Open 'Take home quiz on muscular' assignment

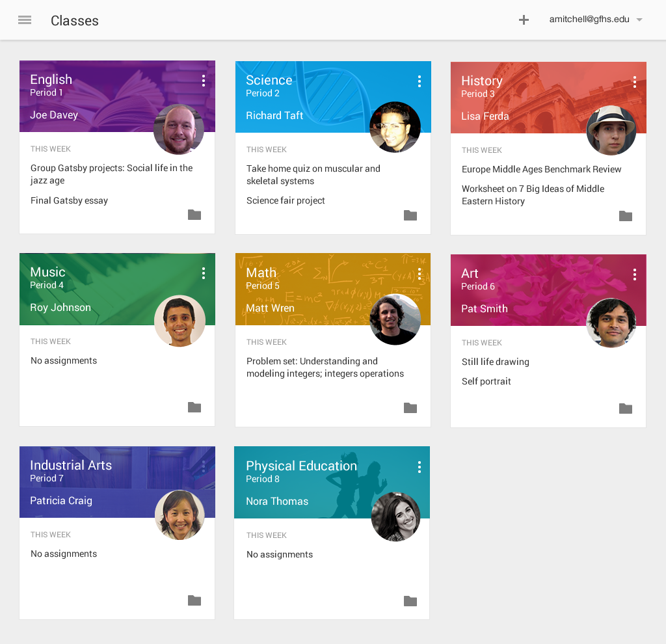click(313, 174)
